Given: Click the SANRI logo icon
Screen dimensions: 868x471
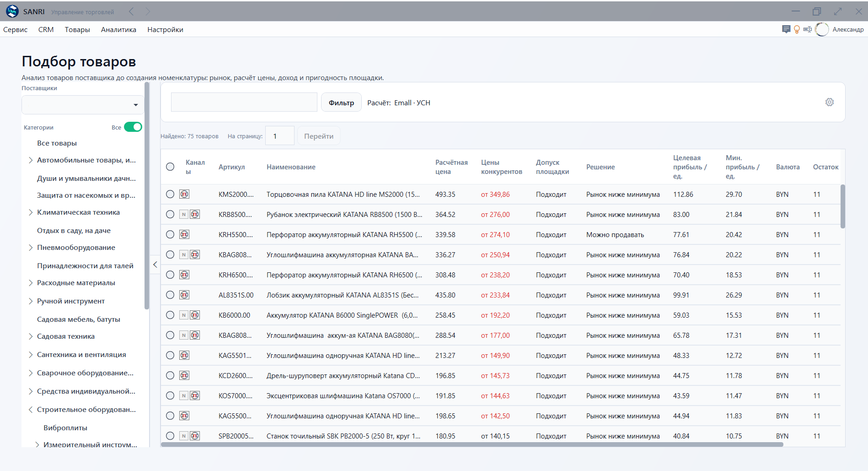Looking at the screenshot, I should click(12, 11).
